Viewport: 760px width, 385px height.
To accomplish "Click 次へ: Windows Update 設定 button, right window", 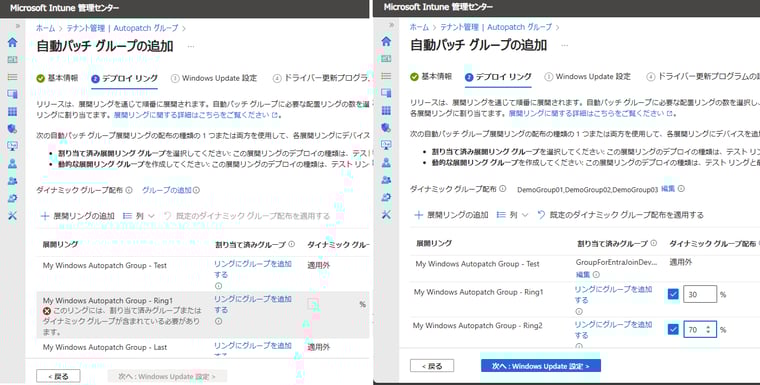I will [x=540, y=366].
